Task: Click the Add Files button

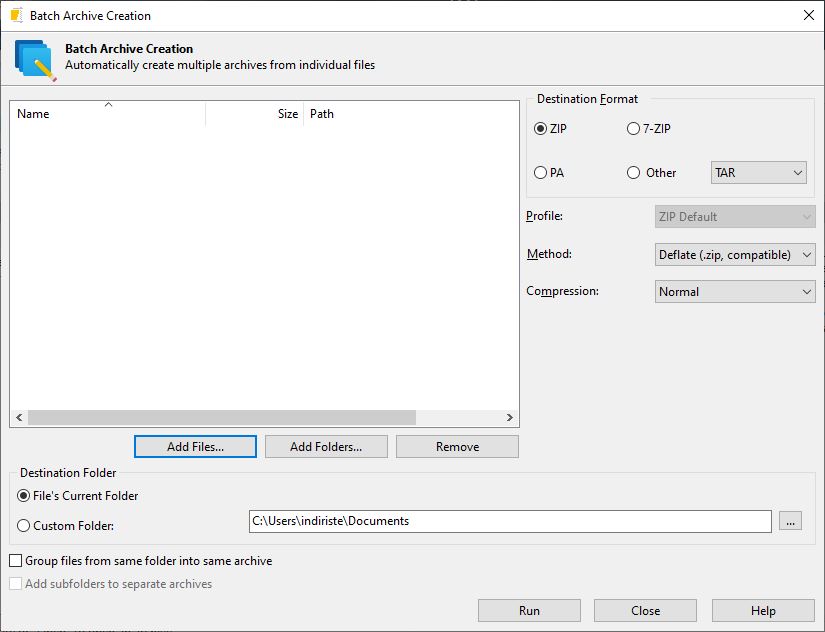Action: (x=195, y=447)
